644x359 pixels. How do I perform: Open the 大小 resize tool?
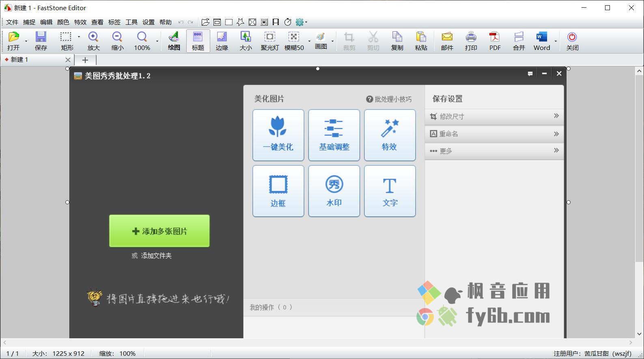click(246, 41)
